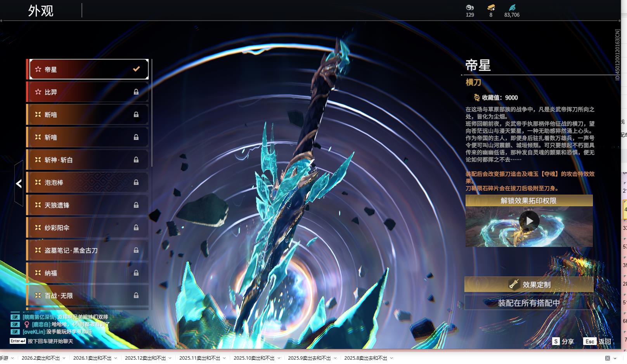
Task: Switch to the 2025.9卖出去和不出 sheet tab
Action: click(x=309, y=358)
